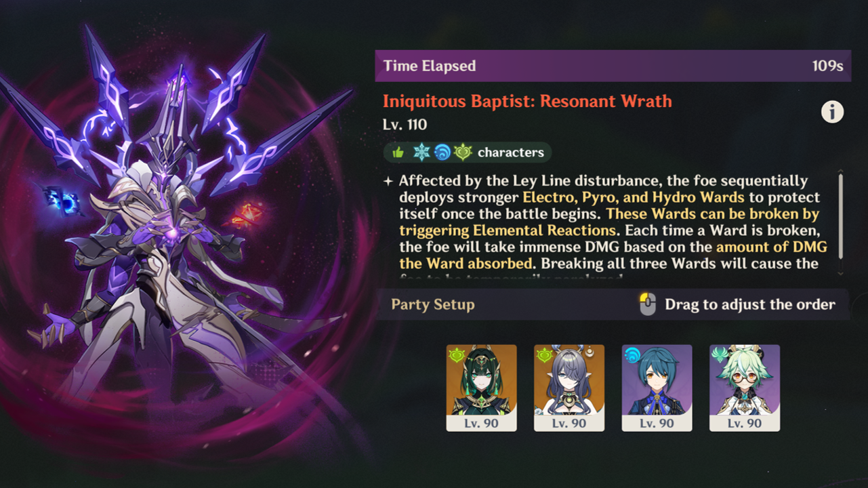Click the blue Hydro swirl element icon

(441, 152)
